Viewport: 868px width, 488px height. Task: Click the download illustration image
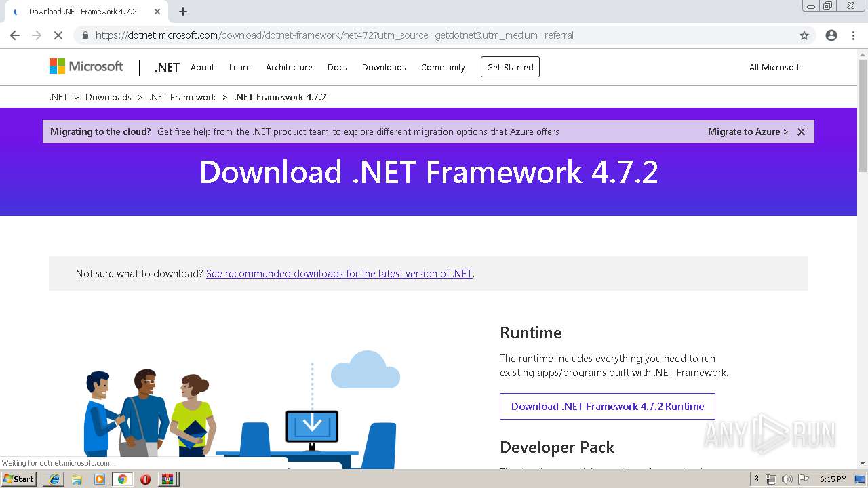click(242, 409)
